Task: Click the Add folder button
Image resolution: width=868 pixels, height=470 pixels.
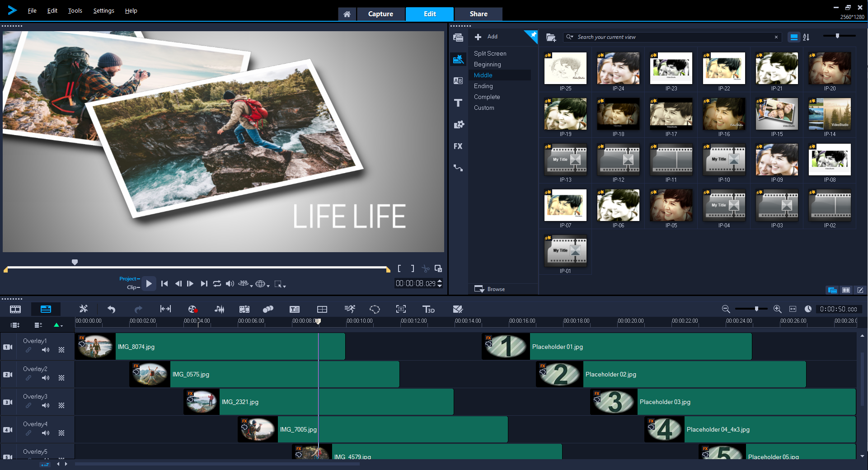Action: [486, 37]
